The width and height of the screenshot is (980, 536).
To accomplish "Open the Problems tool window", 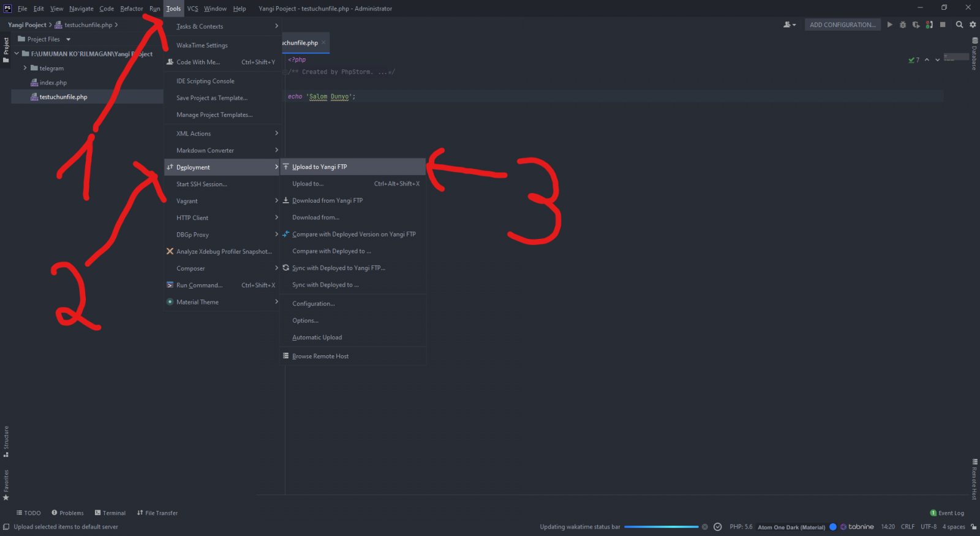I will [x=67, y=513].
